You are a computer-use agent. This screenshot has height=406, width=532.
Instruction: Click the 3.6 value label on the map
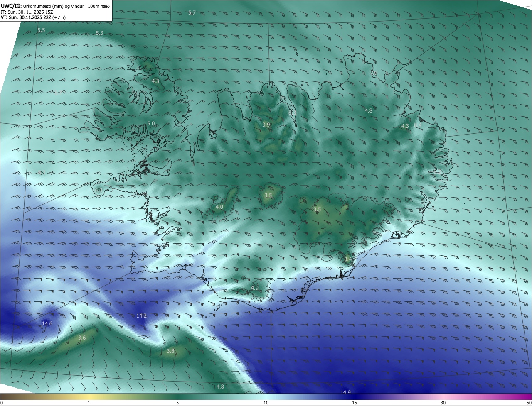pos(82,338)
